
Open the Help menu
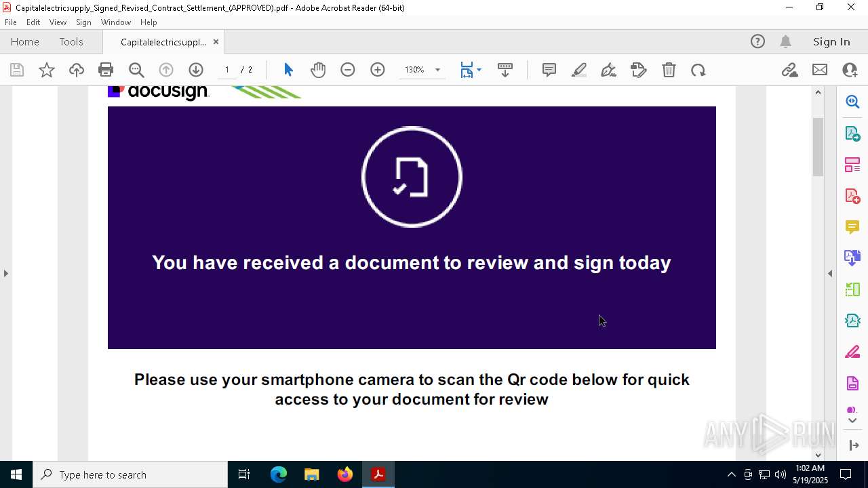tap(149, 22)
